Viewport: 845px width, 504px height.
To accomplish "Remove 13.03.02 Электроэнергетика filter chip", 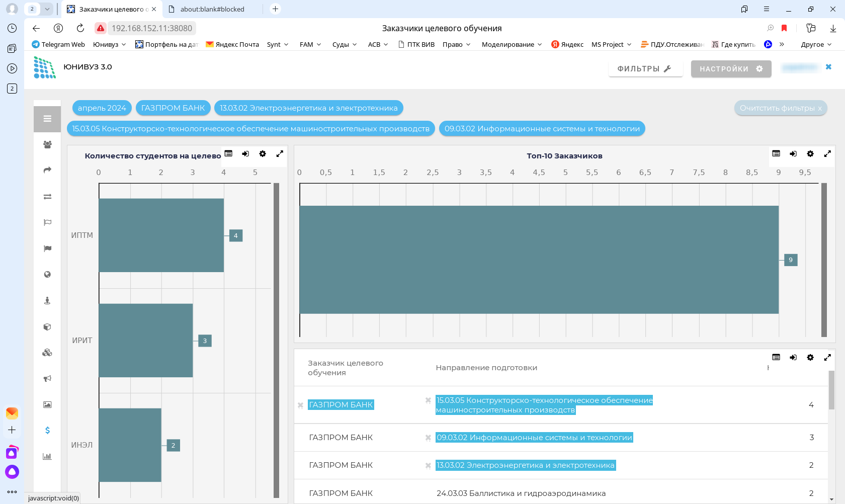I will [309, 108].
